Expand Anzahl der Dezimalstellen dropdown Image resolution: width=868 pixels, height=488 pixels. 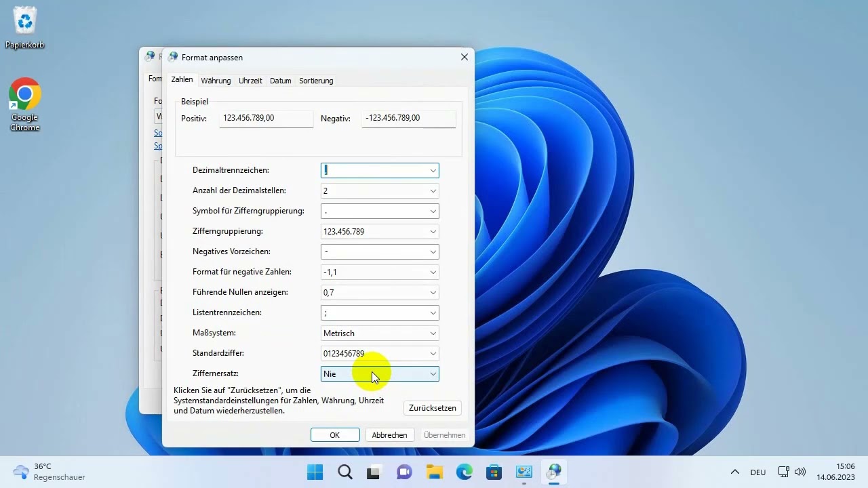tap(433, 191)
